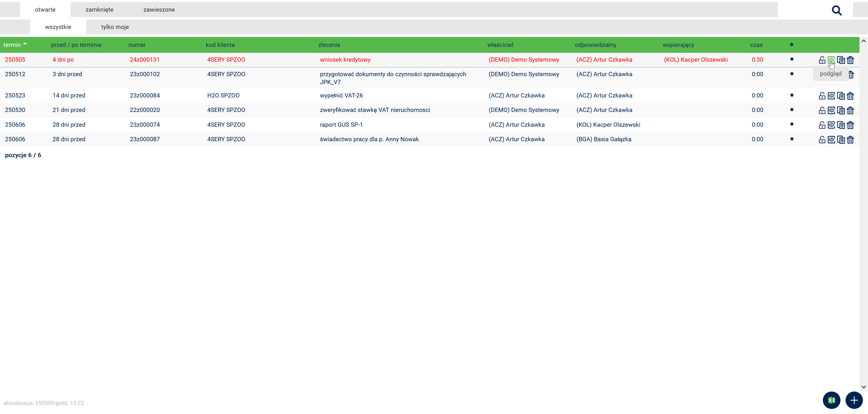The height and width of the screenshot is (414, 868).
Task: Sort by zlecenie column header
Action: 329,45
